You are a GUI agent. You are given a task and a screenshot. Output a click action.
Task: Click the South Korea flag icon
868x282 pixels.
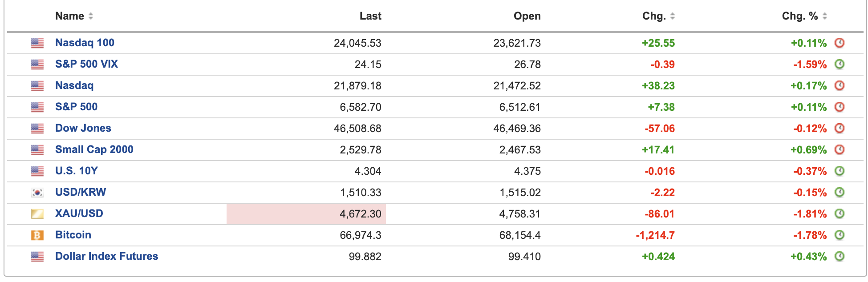pos(37,193)
